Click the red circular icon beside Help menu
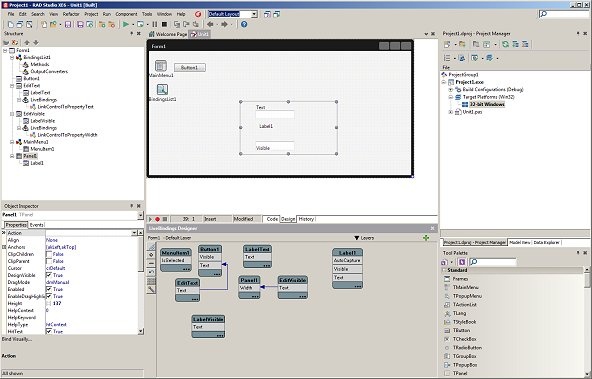This screenshot has height=379, width=592. (x=198, y=14)
